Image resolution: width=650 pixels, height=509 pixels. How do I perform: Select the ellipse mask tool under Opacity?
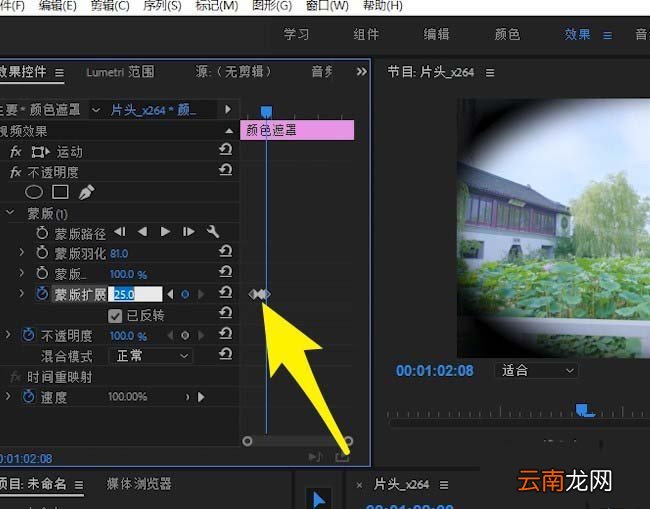34,192
